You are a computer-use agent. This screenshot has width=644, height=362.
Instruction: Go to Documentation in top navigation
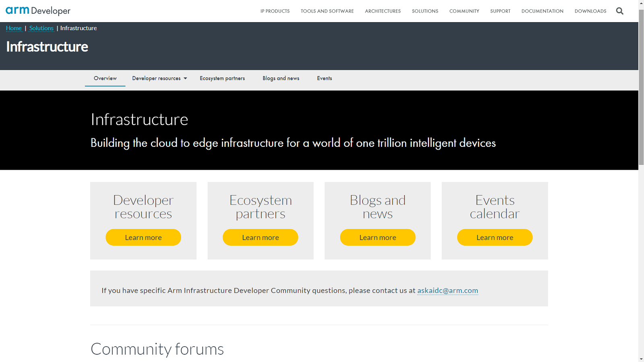click(542, 11)
